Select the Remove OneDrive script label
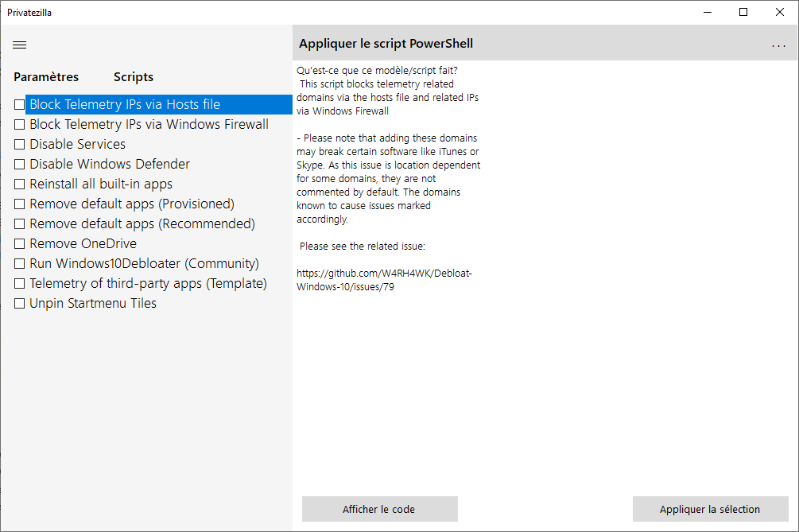The image size is (799, 532). pos(83,243)
